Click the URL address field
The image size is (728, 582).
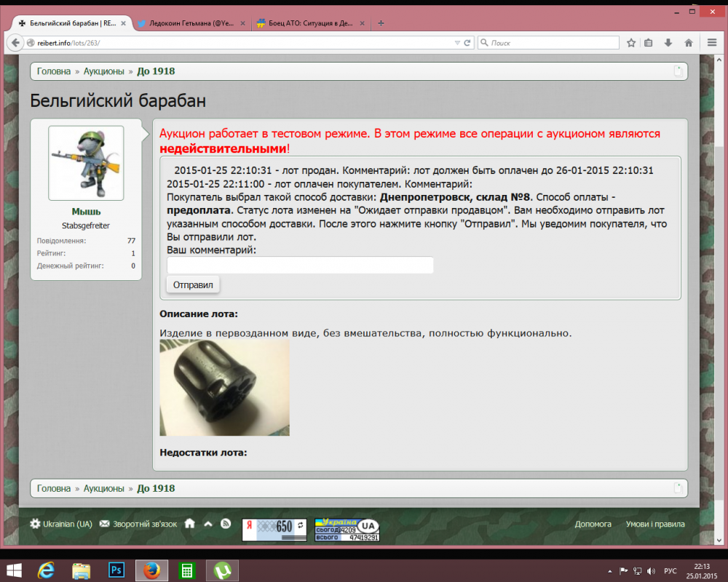tap(242, 43)
